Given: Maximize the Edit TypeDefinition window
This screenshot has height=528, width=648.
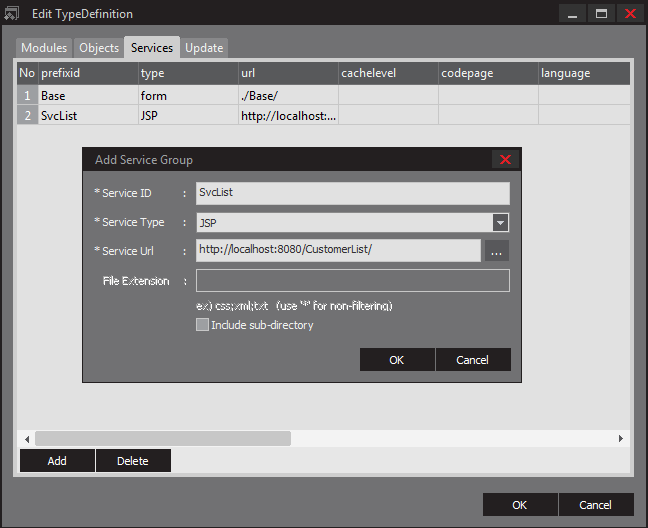Looking at the screenshot, I should [601, 14].
